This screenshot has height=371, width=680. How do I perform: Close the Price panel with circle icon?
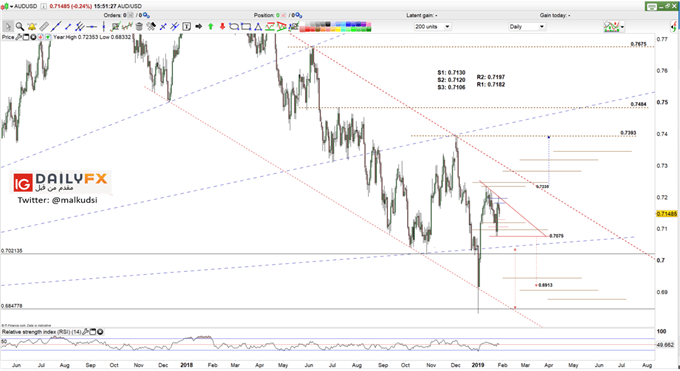click(33, 37)
